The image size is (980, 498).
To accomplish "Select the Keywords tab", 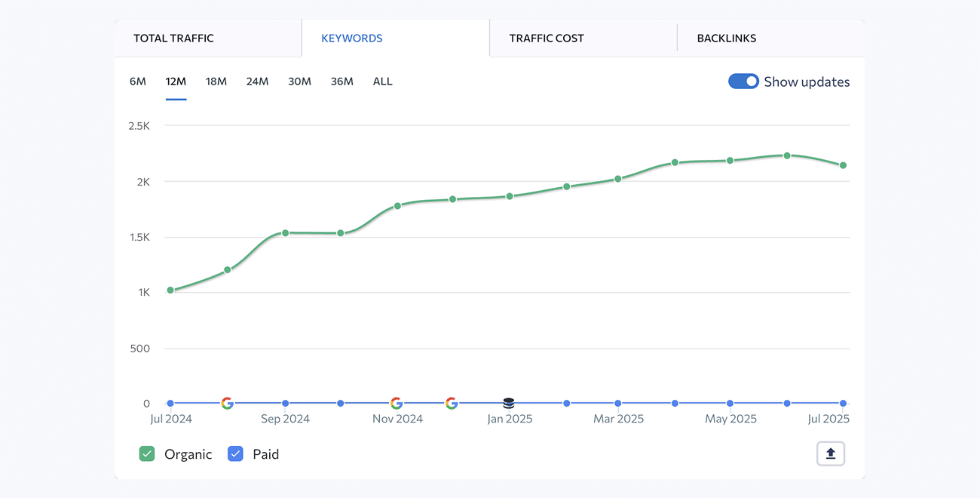I will [x=352, y=38].
